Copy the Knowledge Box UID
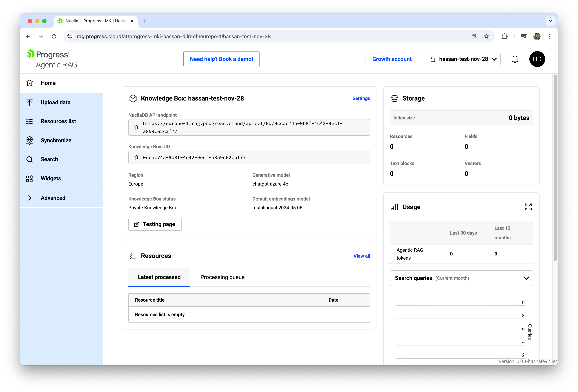Screen dimensions: 578x392 click(135, 157)
